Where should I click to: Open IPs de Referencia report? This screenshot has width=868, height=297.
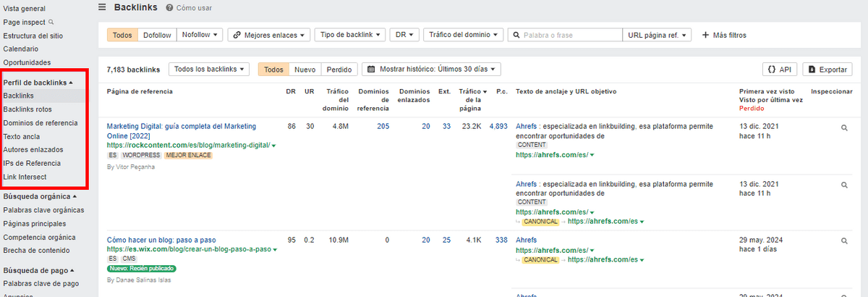click(32, 163)
